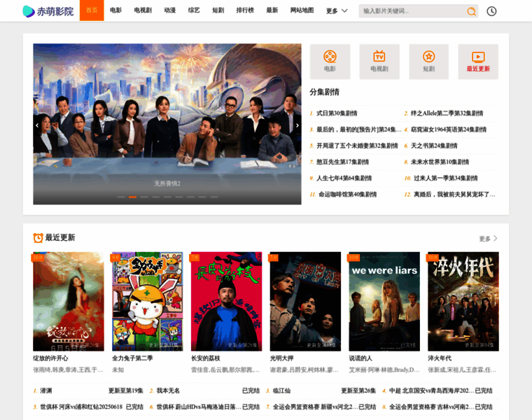This screenshot has height=420, width=532.
Task: Click title text 长安的荔枝
Action: [206, 358]
